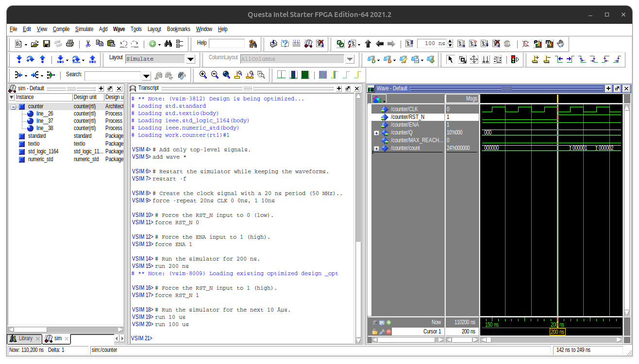
Task: Click the Restart simulation icon
Action: point(409,44)
